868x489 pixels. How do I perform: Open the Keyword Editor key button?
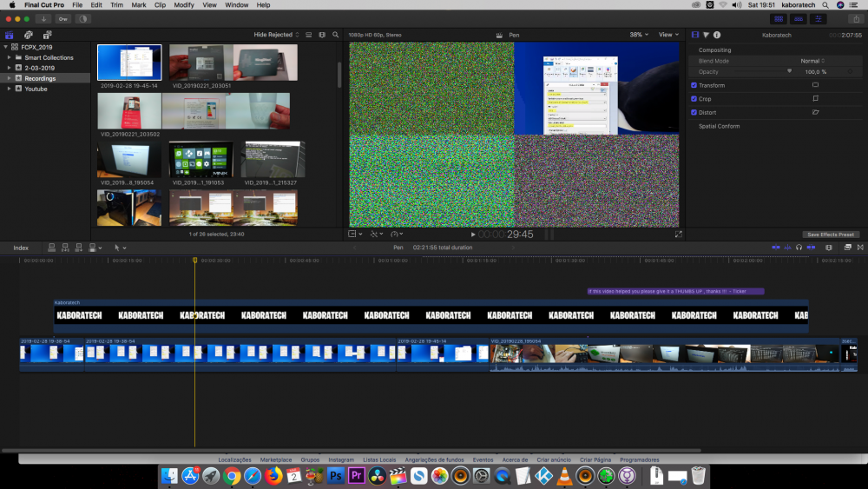[x=63, y=19]
